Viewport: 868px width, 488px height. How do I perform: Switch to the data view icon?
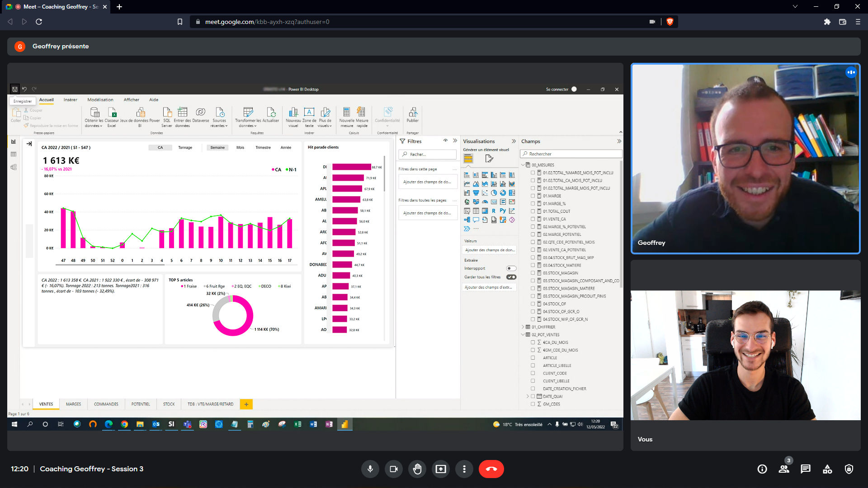14,155
